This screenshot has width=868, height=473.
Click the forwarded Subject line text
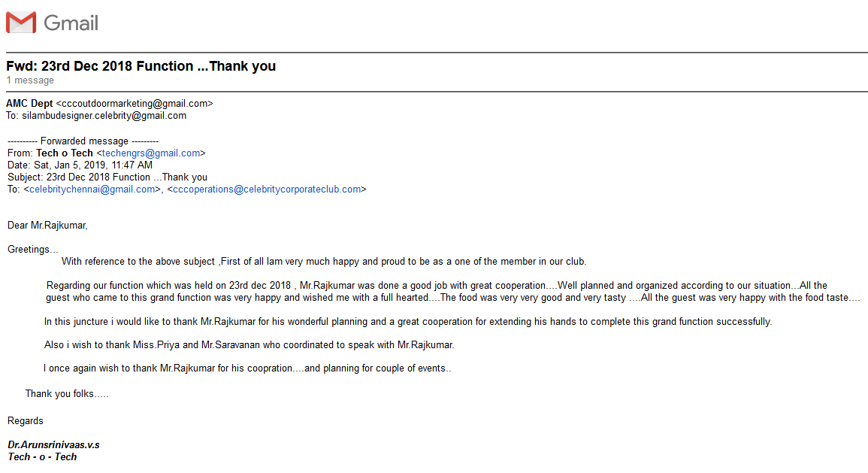point(107,177)
